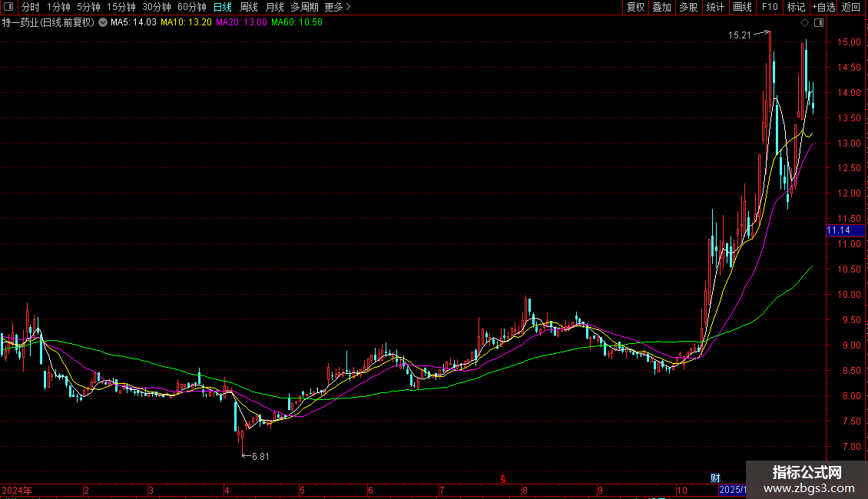
Task: Click the MA10: 13.20 indicator label
Action: click(x=186, y=23)
